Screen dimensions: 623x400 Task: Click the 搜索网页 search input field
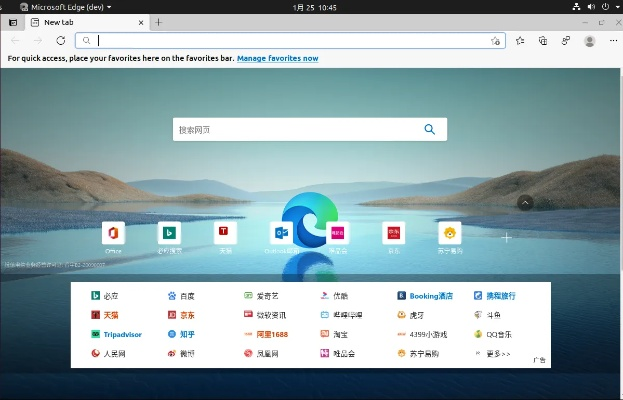[x=295, y=129]
